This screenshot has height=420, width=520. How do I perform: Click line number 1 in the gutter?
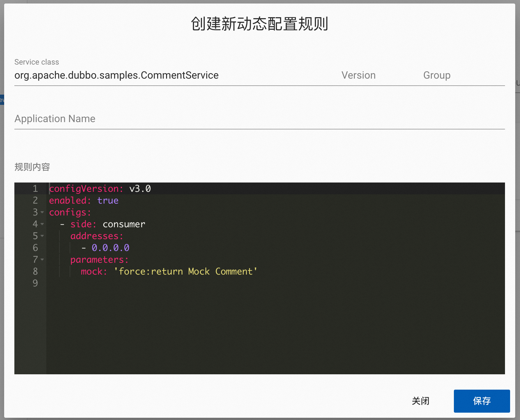(35, 189)
